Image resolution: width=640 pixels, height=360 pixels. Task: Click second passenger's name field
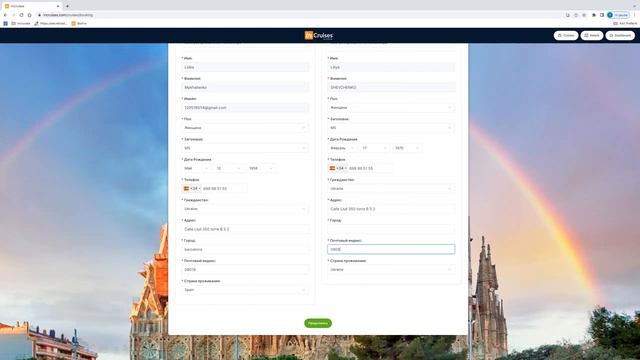tap(391, 67)
